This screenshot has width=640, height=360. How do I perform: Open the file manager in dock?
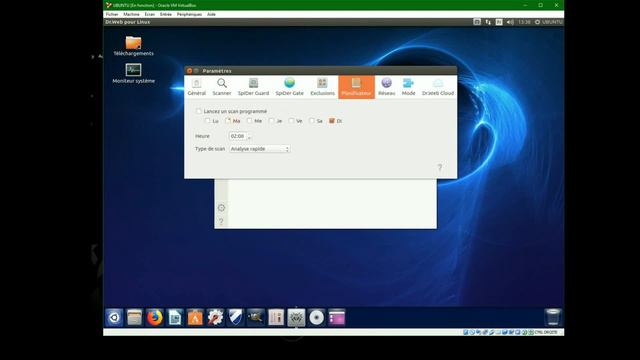coord(134,318)
